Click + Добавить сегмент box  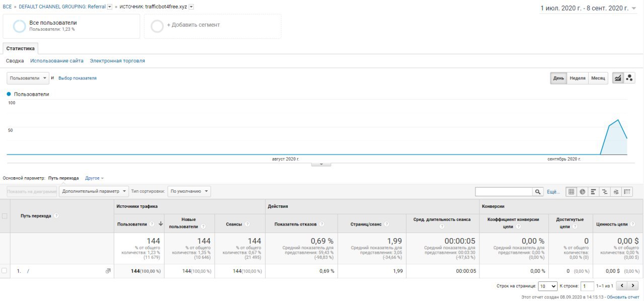pyautogui.click(x=213, y=26)
